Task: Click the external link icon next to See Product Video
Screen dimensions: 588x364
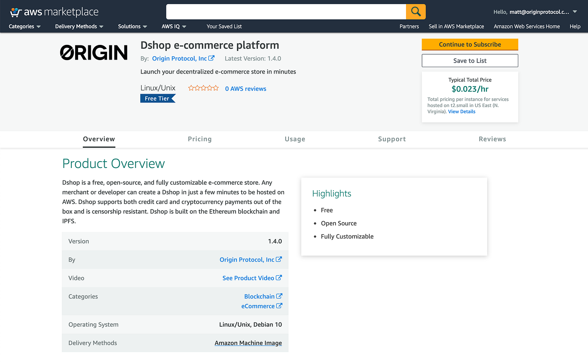Action: point(279,278)
